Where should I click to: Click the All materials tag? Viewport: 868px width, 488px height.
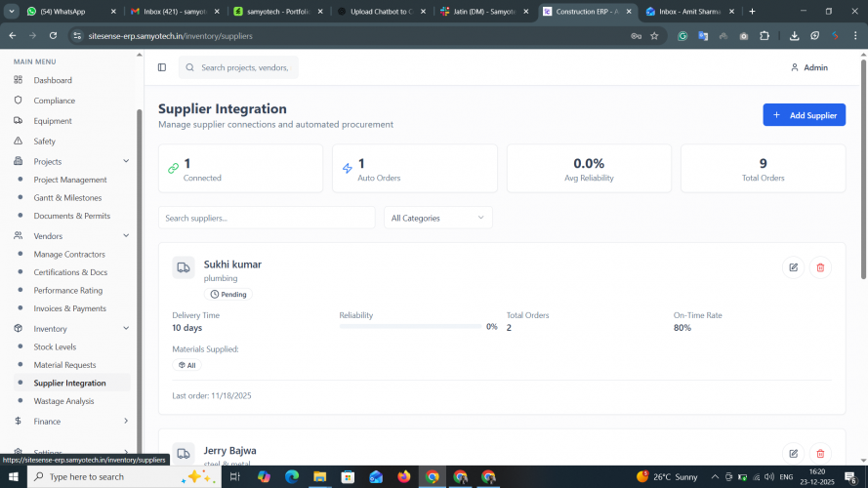[187, 365]
